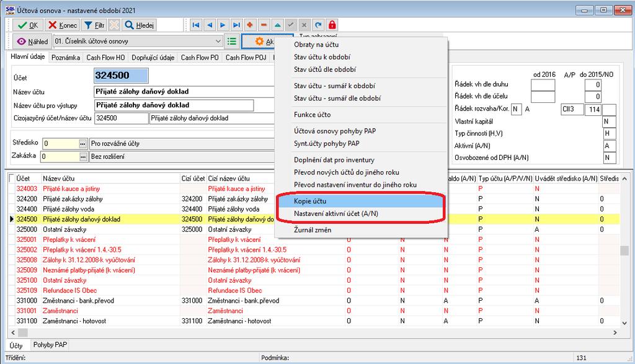This screenshot has width=635, height=364.
Task: Click Osvobozené od DPH (A/N) field
Action: click(610, 158)
